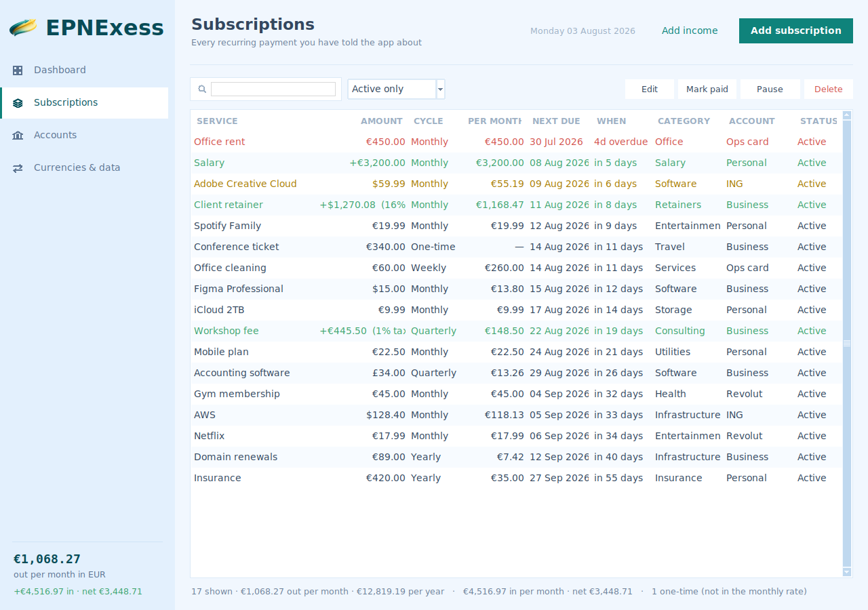Click the Subscriptions stack icon
Viewport: 868px width, 610px height.
pyautogui.click(x=18, y=103)
